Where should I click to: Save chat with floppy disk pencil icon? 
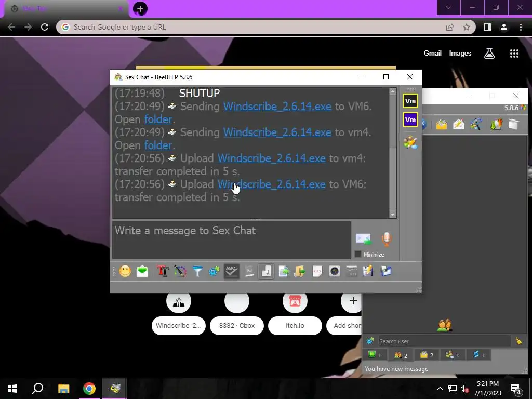pos(368,271)
